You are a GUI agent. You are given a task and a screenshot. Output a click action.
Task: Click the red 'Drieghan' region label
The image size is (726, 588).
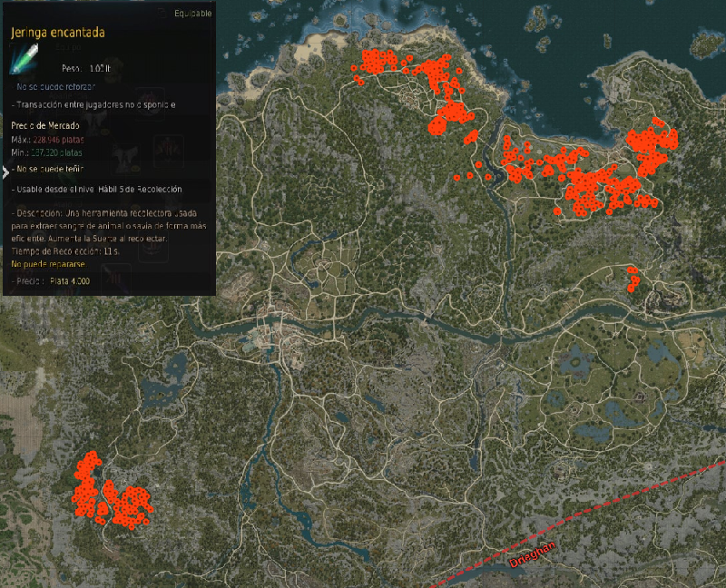click(x=532, y=554)
